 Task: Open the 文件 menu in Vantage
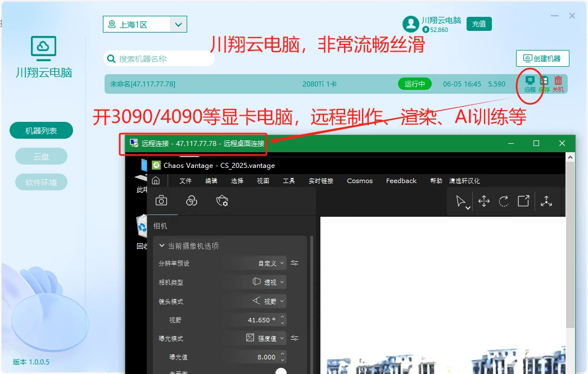click(186, 181)
